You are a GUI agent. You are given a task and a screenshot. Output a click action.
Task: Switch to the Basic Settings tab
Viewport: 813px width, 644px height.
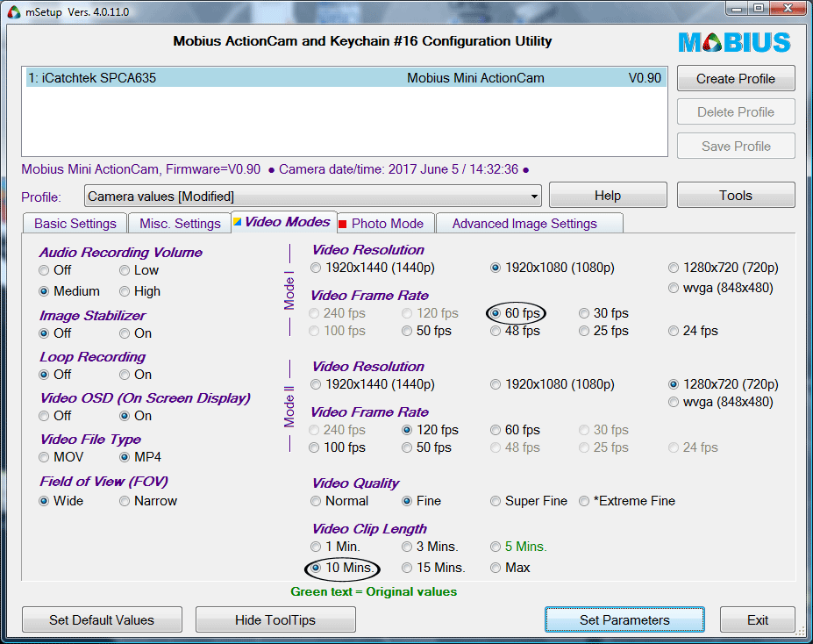tap(75, 224)
